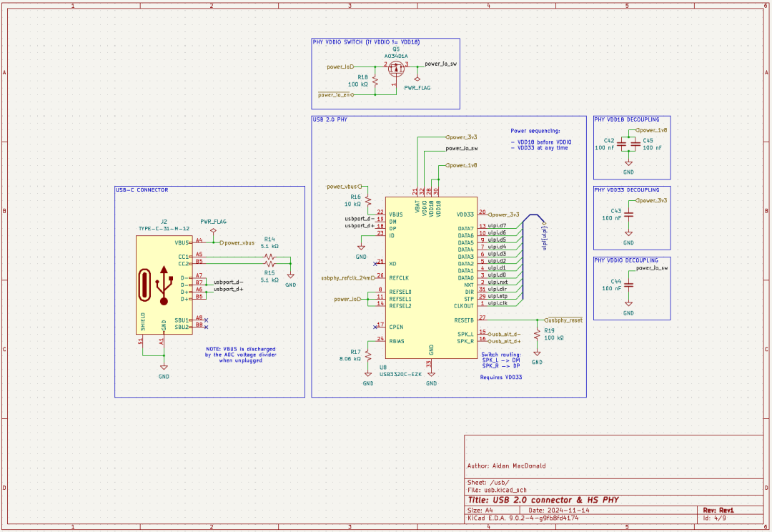The height and width of the screenshot is (532, 772).
Task: Click 'Id: 4/9' in title block
Action: (x=714, y=518)
